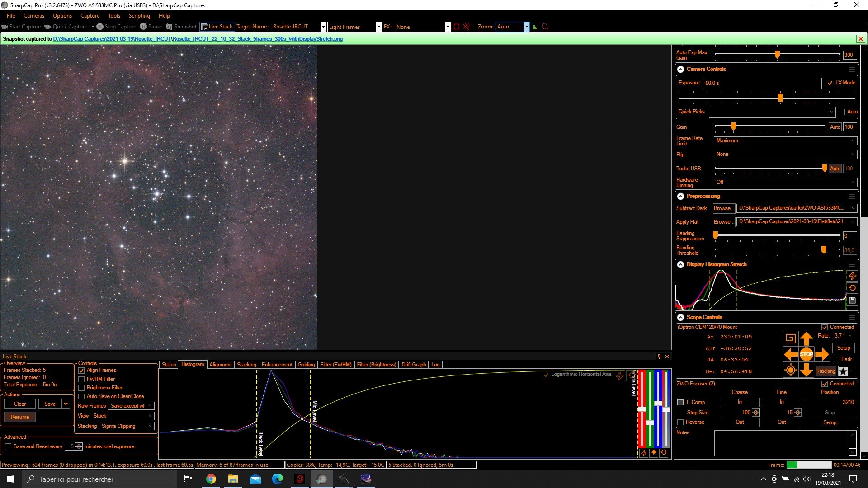Open the captured snapshot file path link

tap(198, 39)
